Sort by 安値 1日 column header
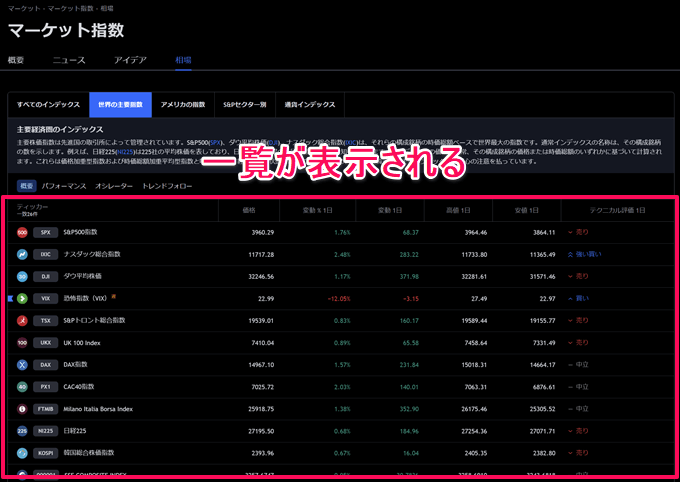Viewport: 680px width, 482px height. point(526,210)
